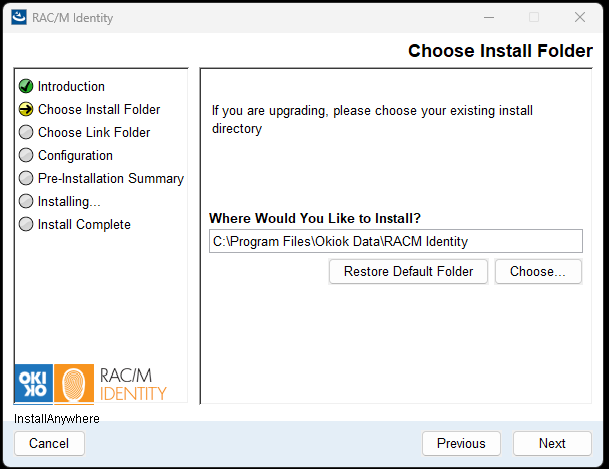Click the step circle beside Configuration
The image size is (609, 469).
click(26, 155)
